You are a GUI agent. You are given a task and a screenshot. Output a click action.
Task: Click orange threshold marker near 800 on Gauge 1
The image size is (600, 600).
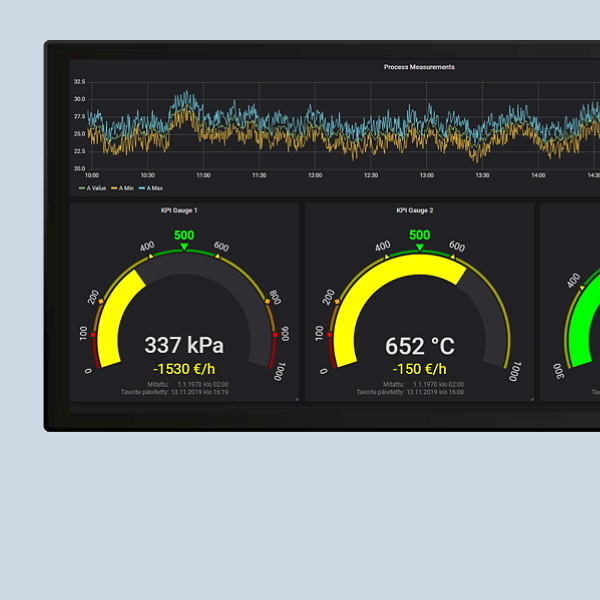point(265,301)
